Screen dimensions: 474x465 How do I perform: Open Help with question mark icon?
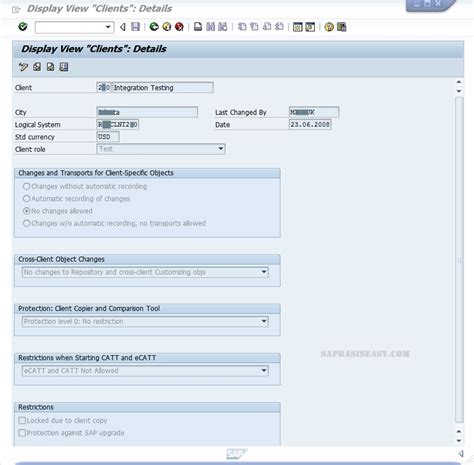[x=329, y=27]
